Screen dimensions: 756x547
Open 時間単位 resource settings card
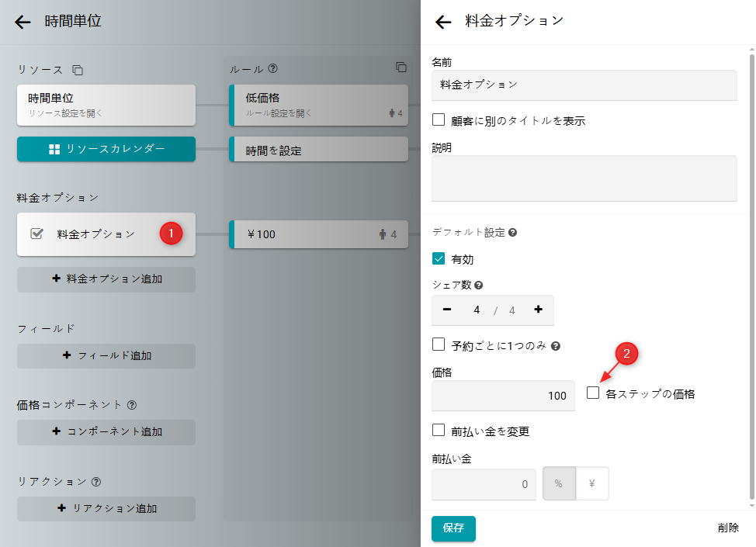[x=106, y=105]
